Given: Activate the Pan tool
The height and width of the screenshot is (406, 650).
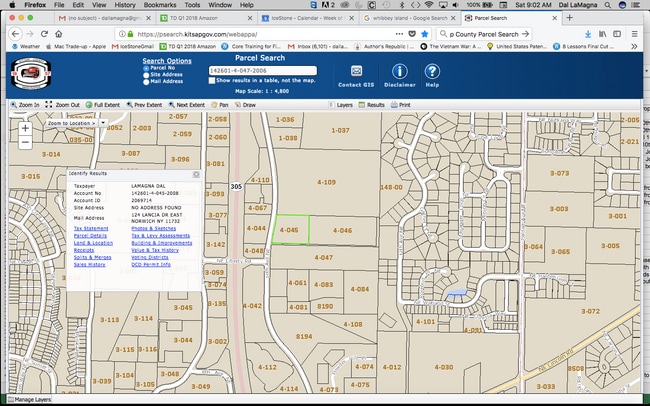Looking at the screenshot, I should [220, 104].
